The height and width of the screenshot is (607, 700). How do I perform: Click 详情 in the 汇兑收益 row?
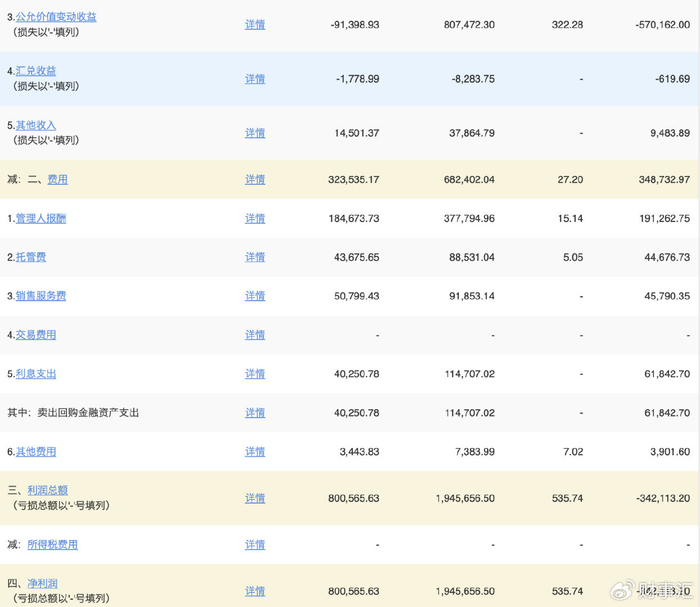click(255, 78)
